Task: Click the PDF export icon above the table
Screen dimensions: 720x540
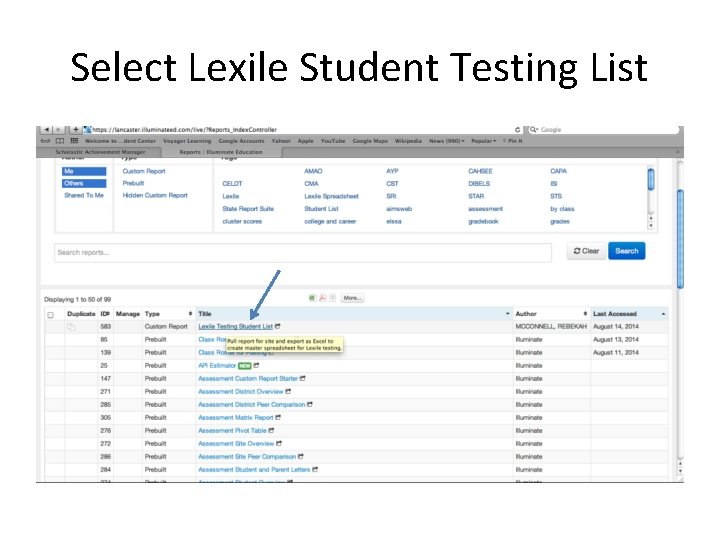Action: click(x=323, y=298)
